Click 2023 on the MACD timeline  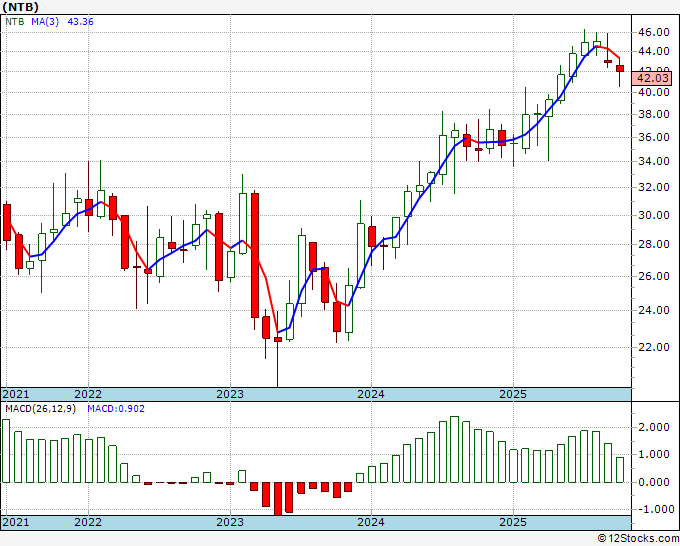230,522
